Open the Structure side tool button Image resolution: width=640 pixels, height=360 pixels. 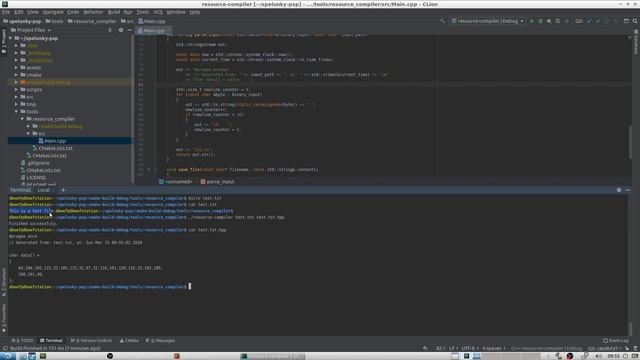coord(4,282)
